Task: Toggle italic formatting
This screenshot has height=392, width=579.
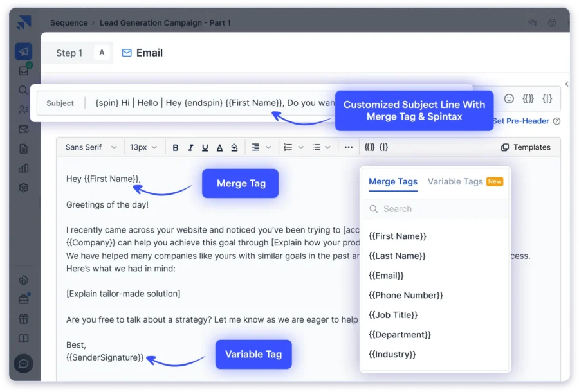Action: tap(190, 148)
